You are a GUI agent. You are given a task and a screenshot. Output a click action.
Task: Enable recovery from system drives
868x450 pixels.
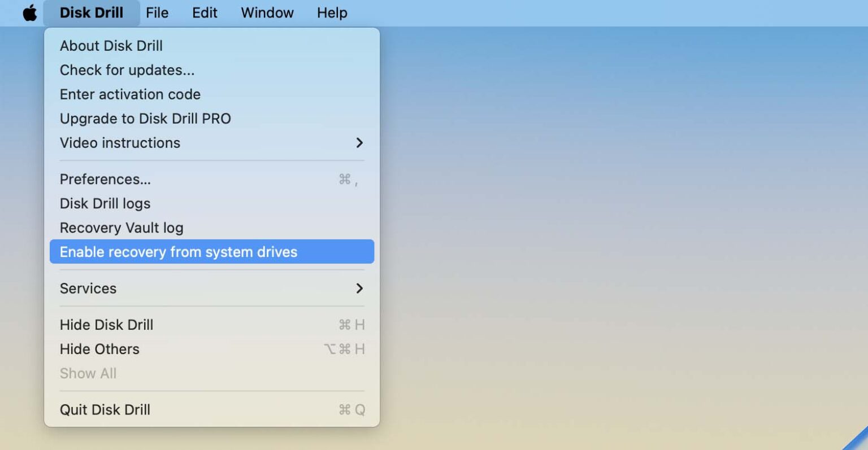(179, 252)
